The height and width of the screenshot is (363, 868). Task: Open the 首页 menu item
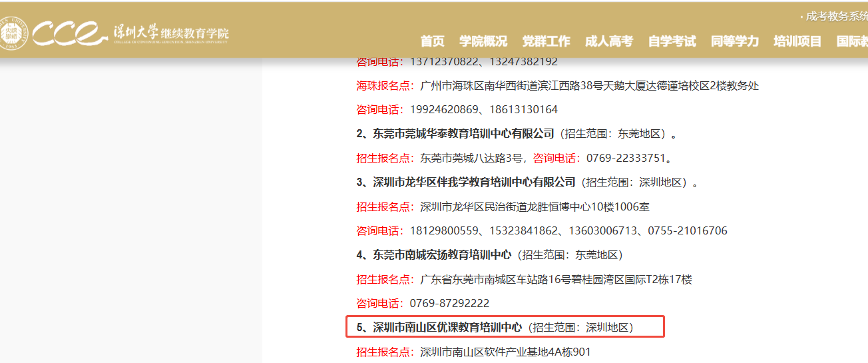(x=433, y=41)
